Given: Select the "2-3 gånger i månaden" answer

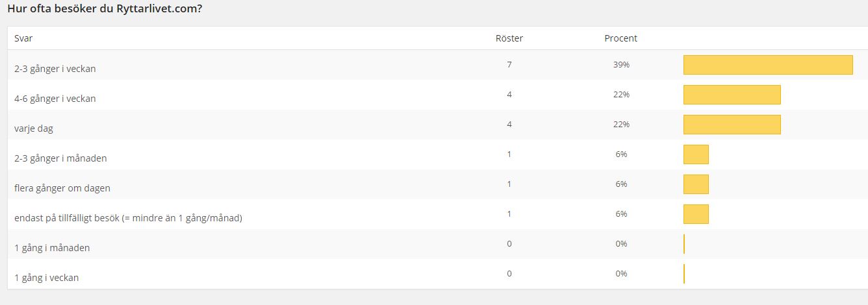Looking at the screenshot, I should (x=60, y=158).
